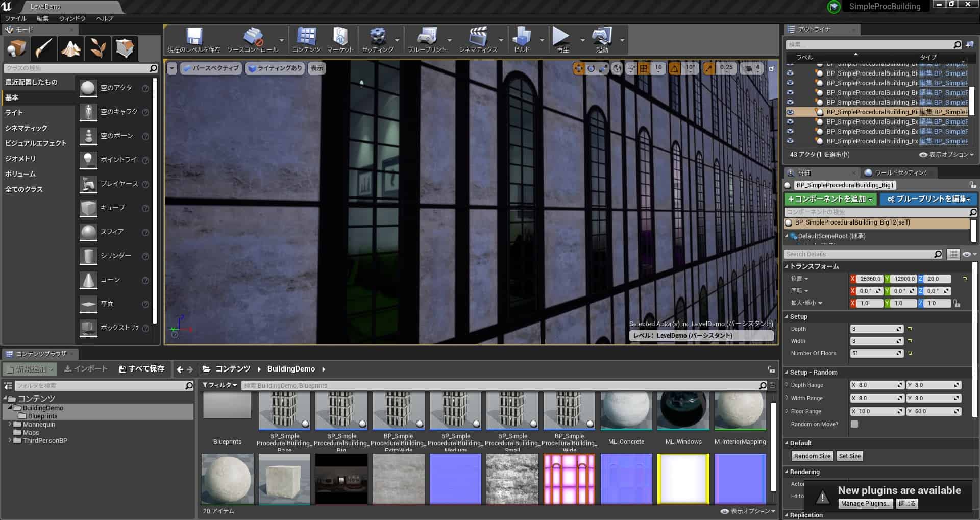Expand Depth Range property
The height and width of the screenshot is (520, 980).
[x=787, y=385]
